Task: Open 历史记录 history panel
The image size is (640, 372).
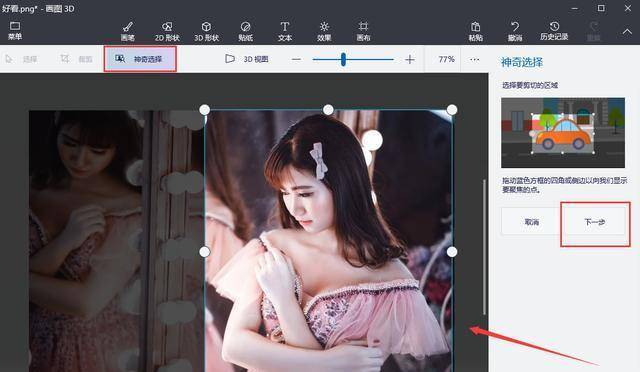Action: pos(554,31)
